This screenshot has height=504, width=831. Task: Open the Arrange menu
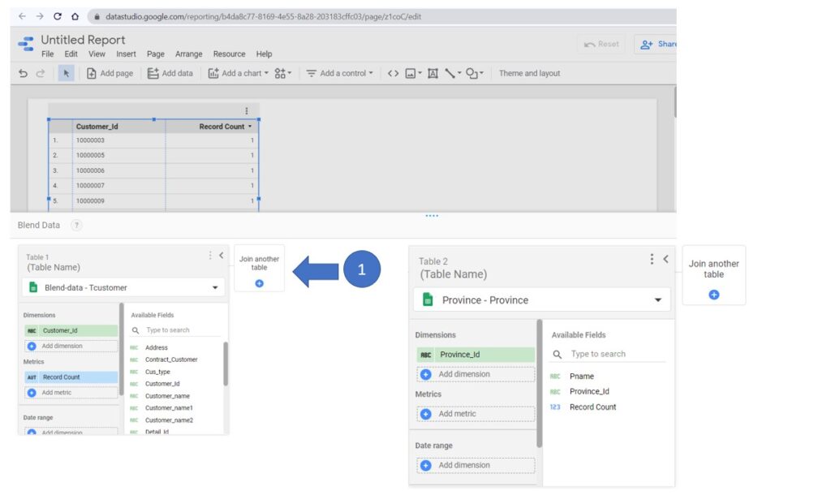pyautogui.click(x=188, y=54)
